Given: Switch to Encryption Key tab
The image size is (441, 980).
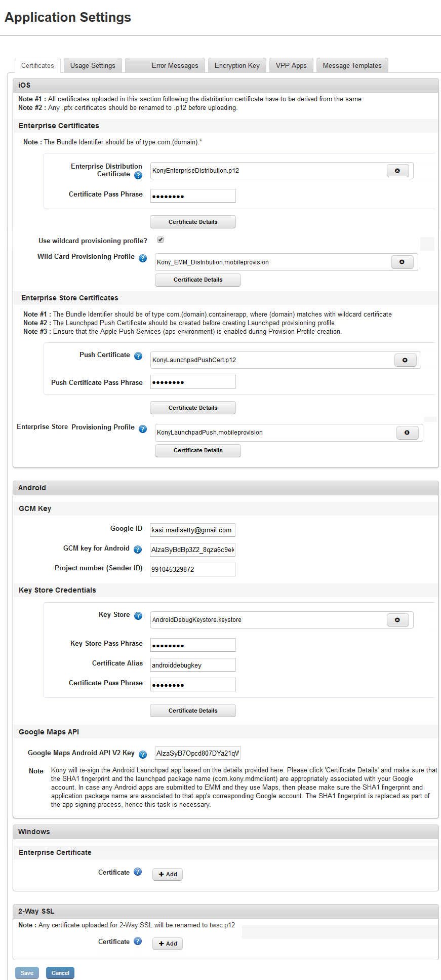Looking at the screenshot, I should click(x=237, y=65).
